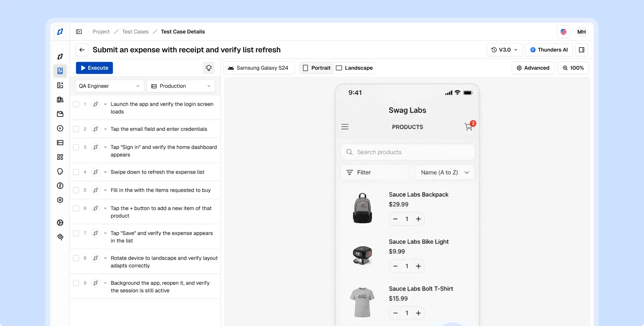The height and width of the screenshot is (326, 644).
Task: Click the Sauce Labs Bike Light image
Action: (x=362, y=255)
